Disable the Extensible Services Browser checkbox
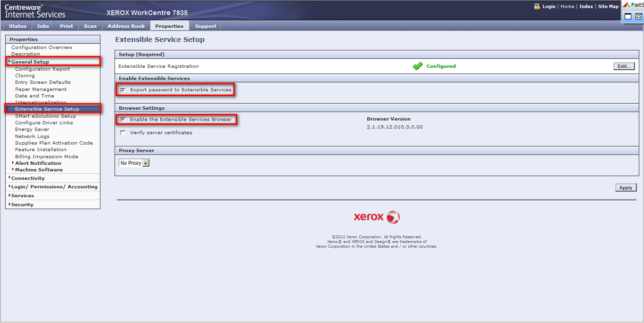Screen dimensions: 644x323 pyautogui.click(x=123, y=120)
